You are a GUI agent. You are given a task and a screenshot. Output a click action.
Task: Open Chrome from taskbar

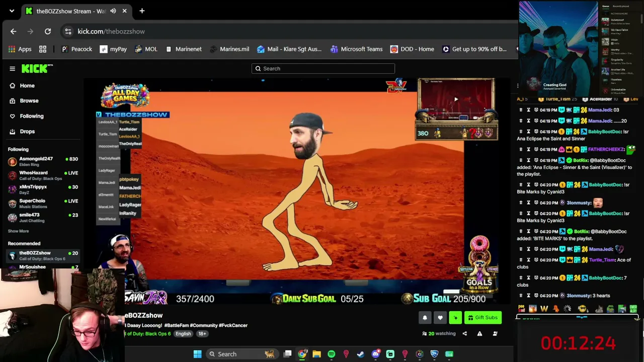tap(302, 354)
